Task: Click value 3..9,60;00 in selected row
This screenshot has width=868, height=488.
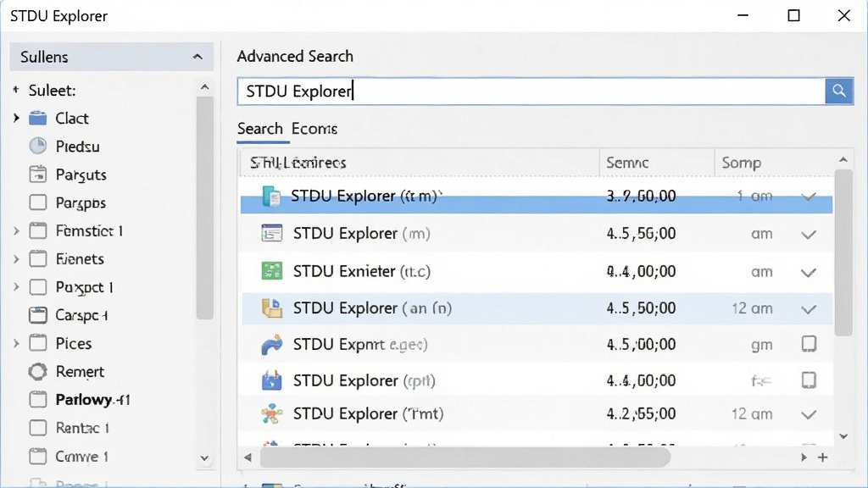Action: click(641, 196)
